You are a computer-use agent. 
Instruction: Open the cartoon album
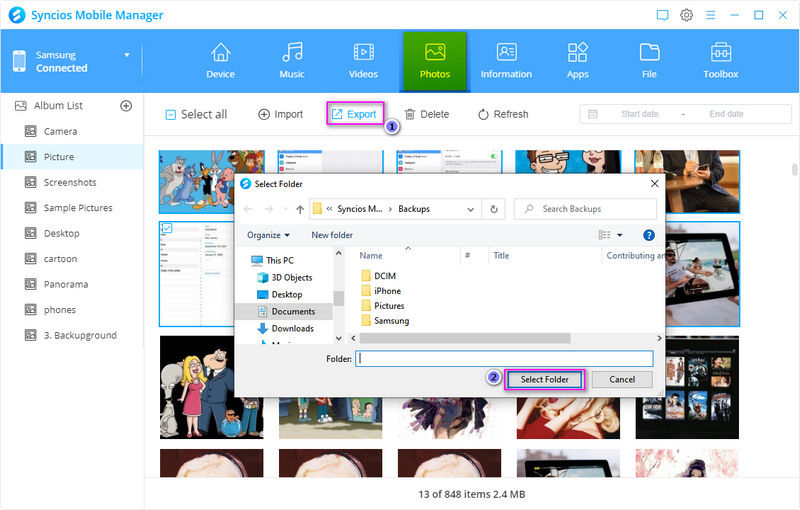pyautogui.click(x=71, y=259)
